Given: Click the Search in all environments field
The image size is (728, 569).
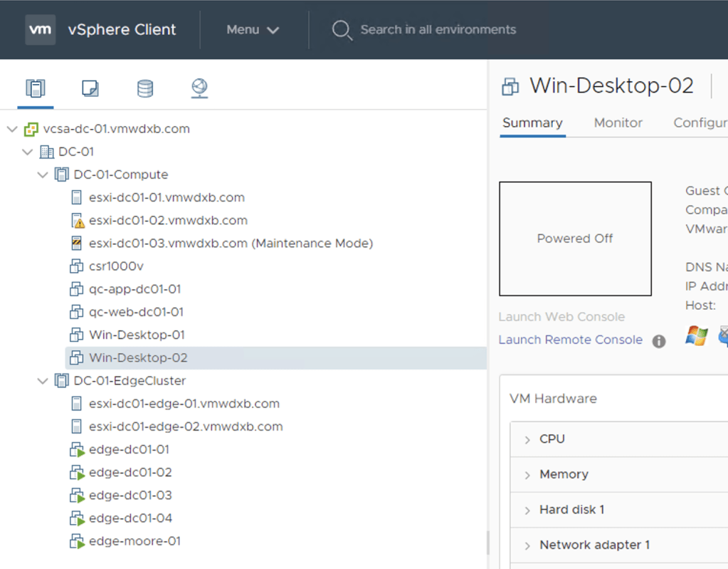Looking at the screenshot, I should 438,30.
